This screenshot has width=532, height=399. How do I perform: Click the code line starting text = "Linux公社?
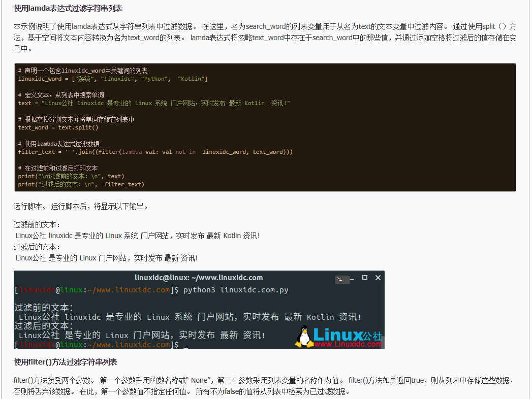153,103
